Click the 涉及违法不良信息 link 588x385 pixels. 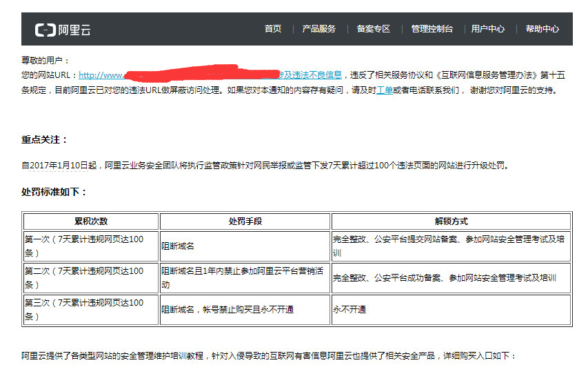[x=310, y=75]
